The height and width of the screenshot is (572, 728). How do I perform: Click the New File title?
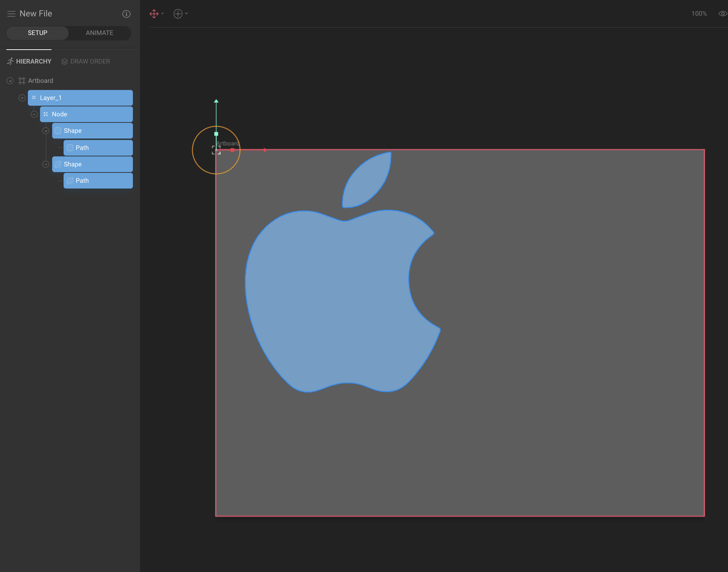click(36, 14)
